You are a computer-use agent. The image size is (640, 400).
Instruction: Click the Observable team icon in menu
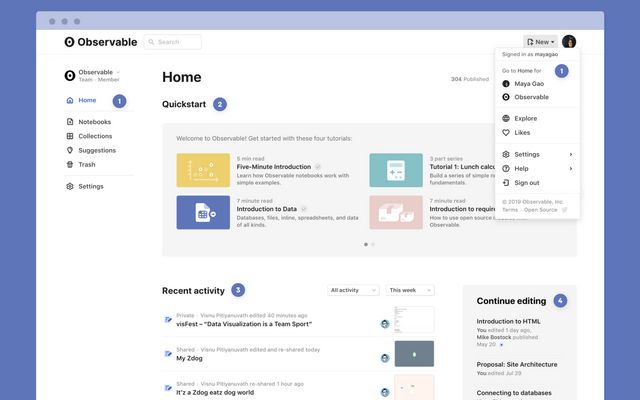click(506, 97)
